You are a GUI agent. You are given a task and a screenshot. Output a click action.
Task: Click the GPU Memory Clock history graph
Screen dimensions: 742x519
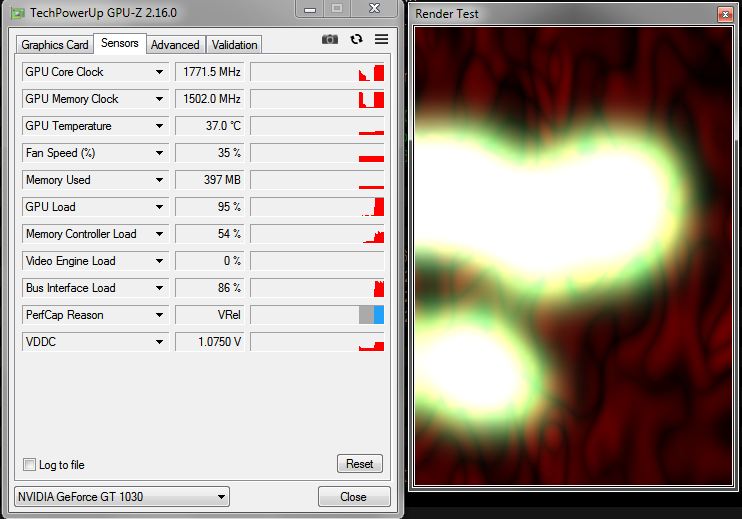click(x=317, y=99)
